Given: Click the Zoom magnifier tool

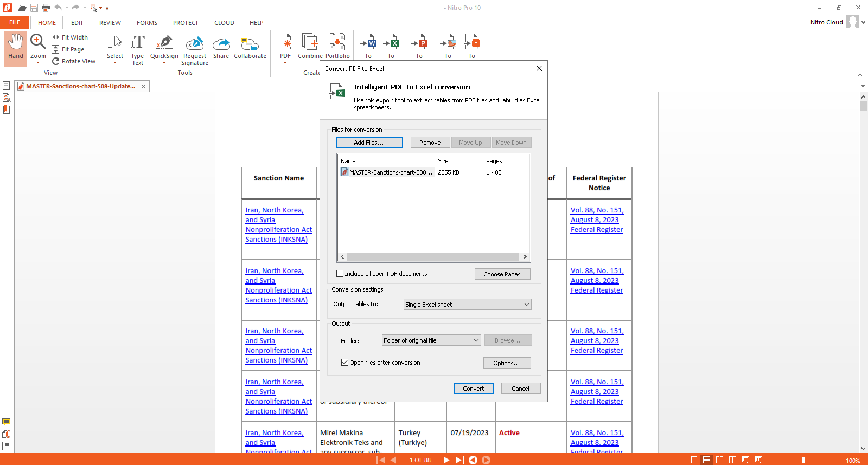Looking at the screenshot, I should [38, 42].
